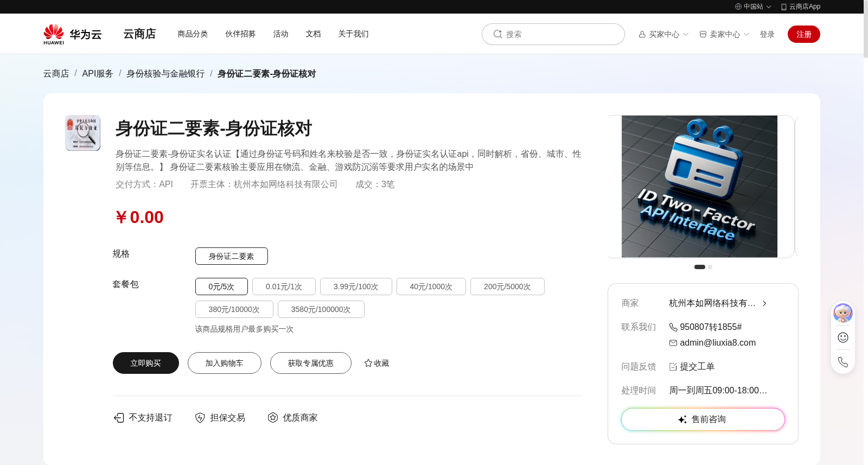
Task: Click the person icon for 买家中心
Action: point(642,34)
